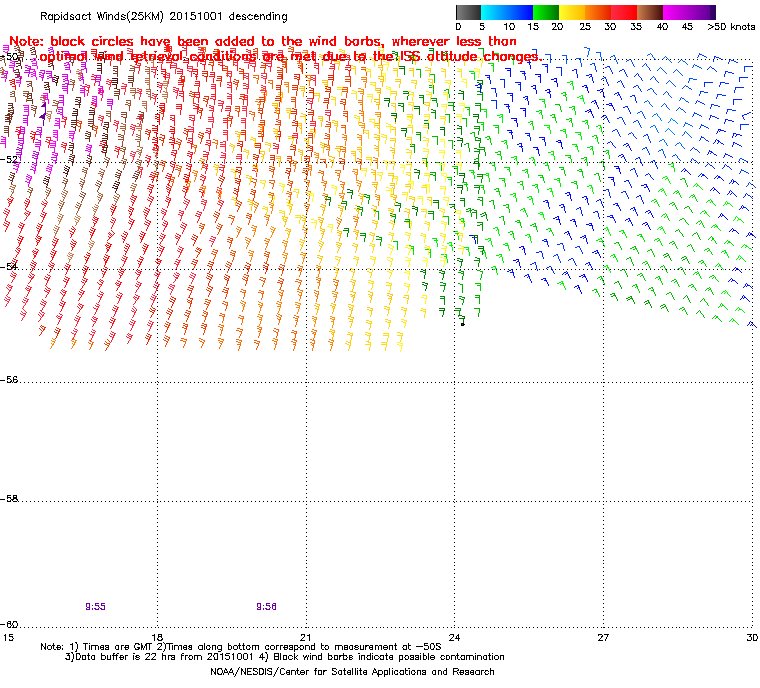760x688 pixels.
Task: Select the yellow 20–25 knots legend segment
Action: click(572, 12)
